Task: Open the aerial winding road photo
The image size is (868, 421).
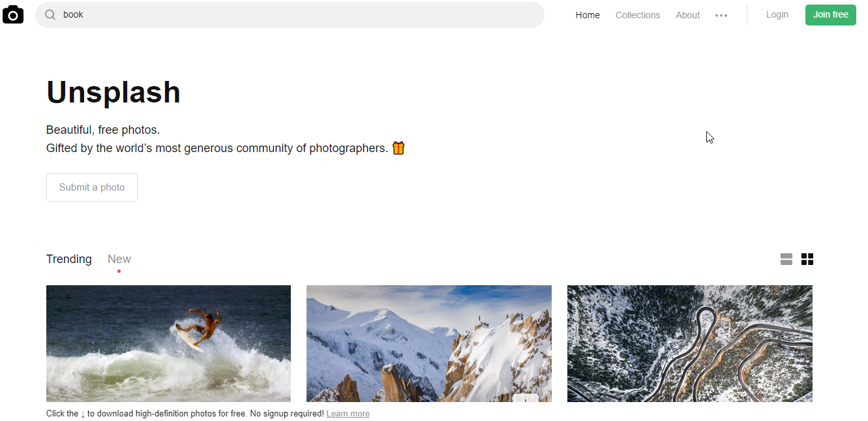Action: coord(690,343)
